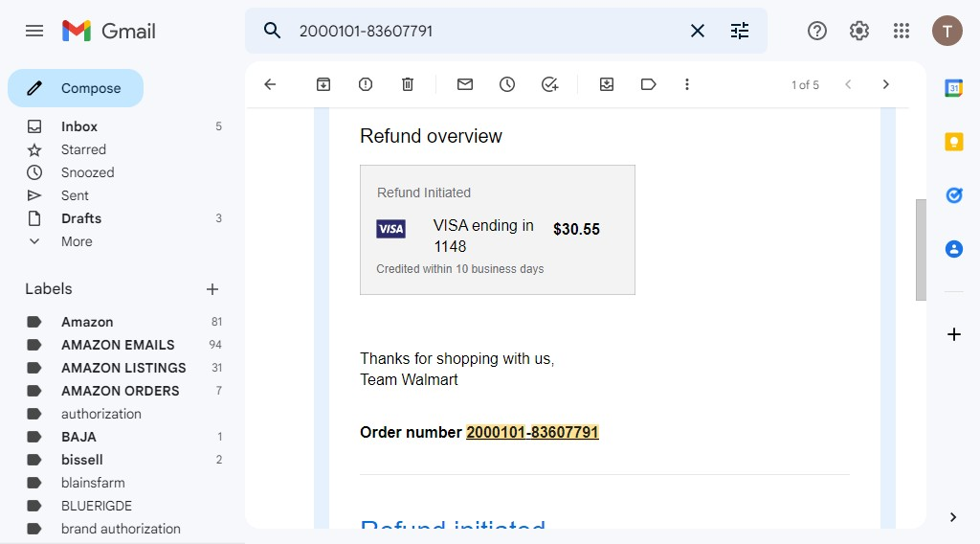This screenshot has width=980, height=544.
Task: Open Settings gear icon
Action: (x=859, y=31)
